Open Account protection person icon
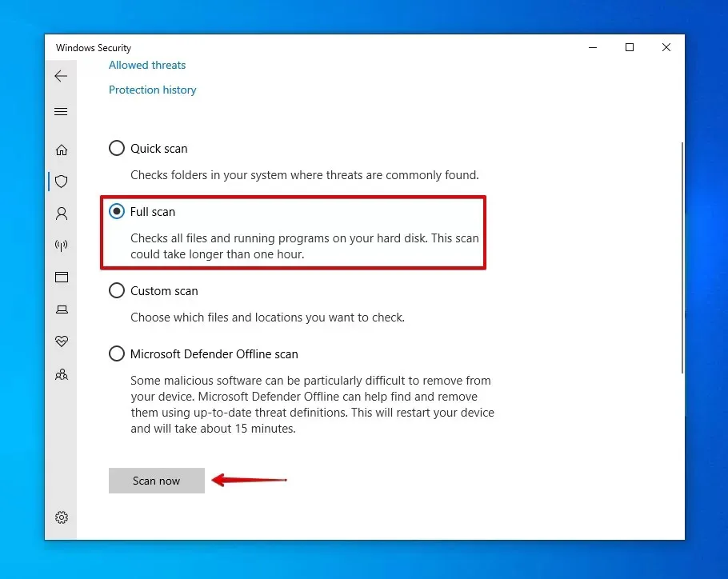 62,214
